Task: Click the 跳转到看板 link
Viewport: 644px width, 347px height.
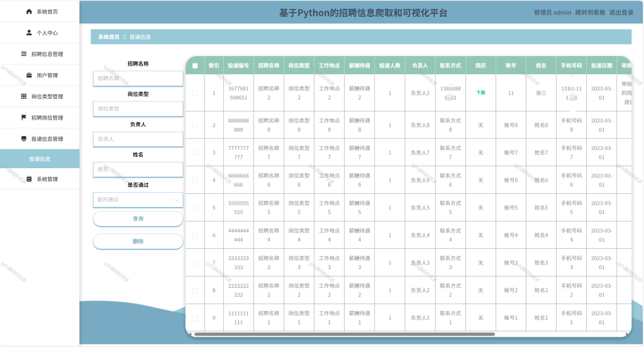Action: (590, 13)
